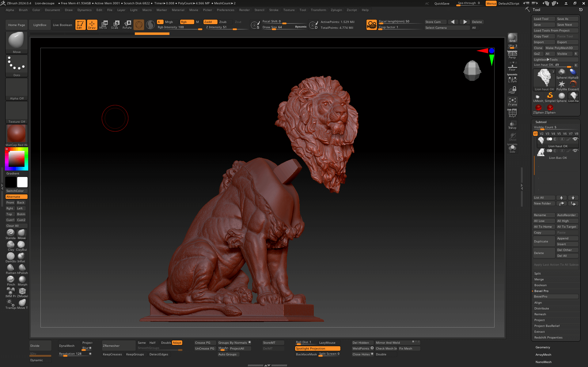
Task: Enable Solo mode icon
Action: 512,149
